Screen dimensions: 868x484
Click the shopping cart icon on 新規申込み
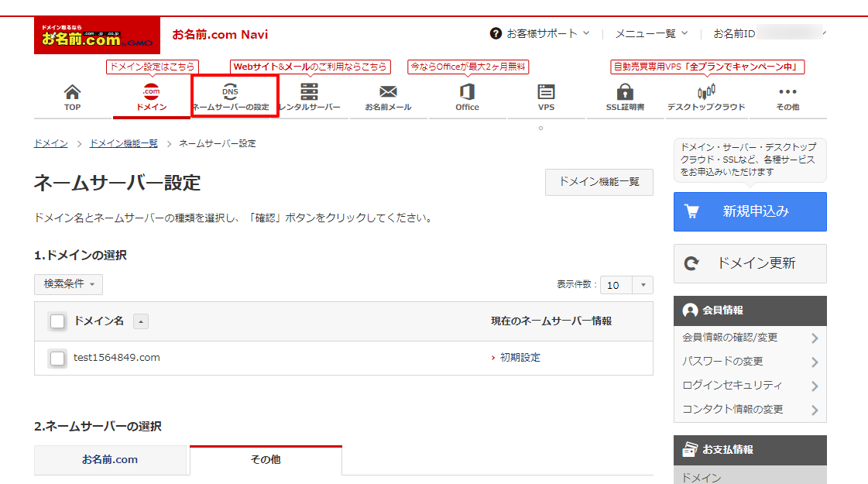tap(692, 211)
